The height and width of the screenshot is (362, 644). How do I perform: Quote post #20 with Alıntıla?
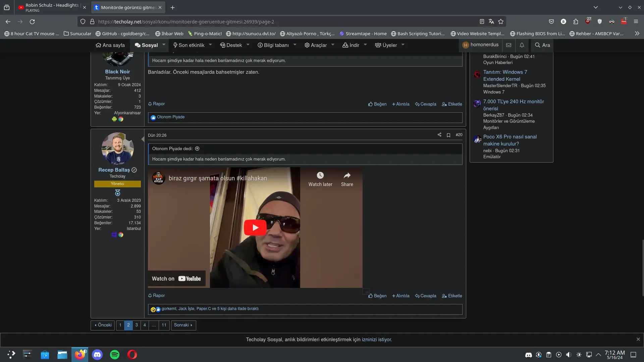[401, 296]
